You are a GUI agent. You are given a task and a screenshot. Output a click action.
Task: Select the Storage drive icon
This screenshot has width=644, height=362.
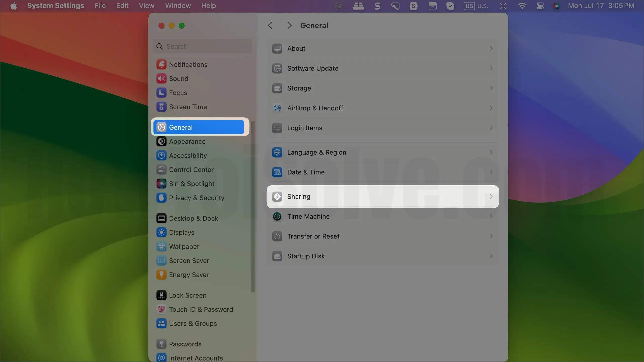pyautogui.click(x=277, y=88)
